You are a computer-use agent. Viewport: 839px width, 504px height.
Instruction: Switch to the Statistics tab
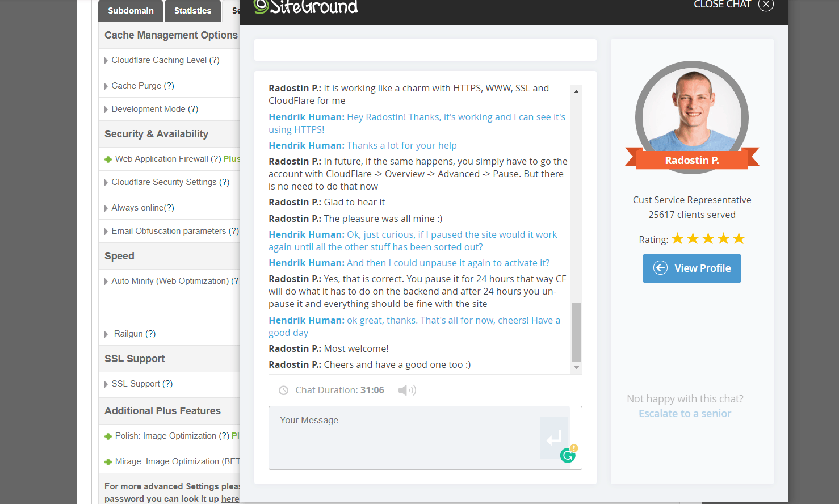tap(192, 11)
